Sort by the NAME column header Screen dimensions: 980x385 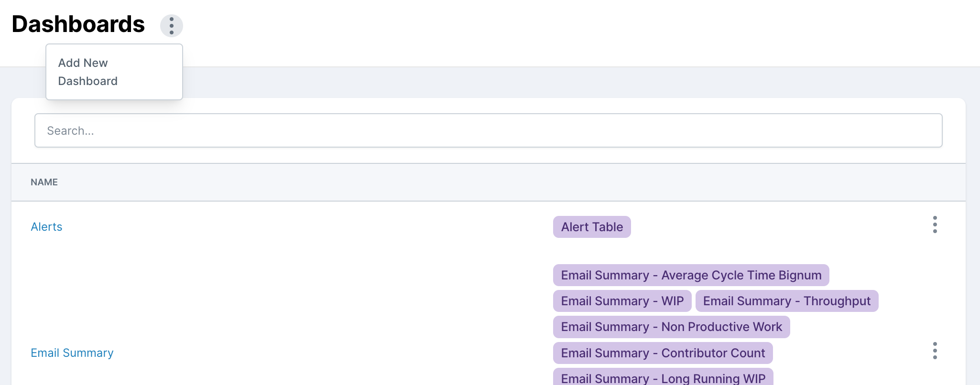pos(44,182)
